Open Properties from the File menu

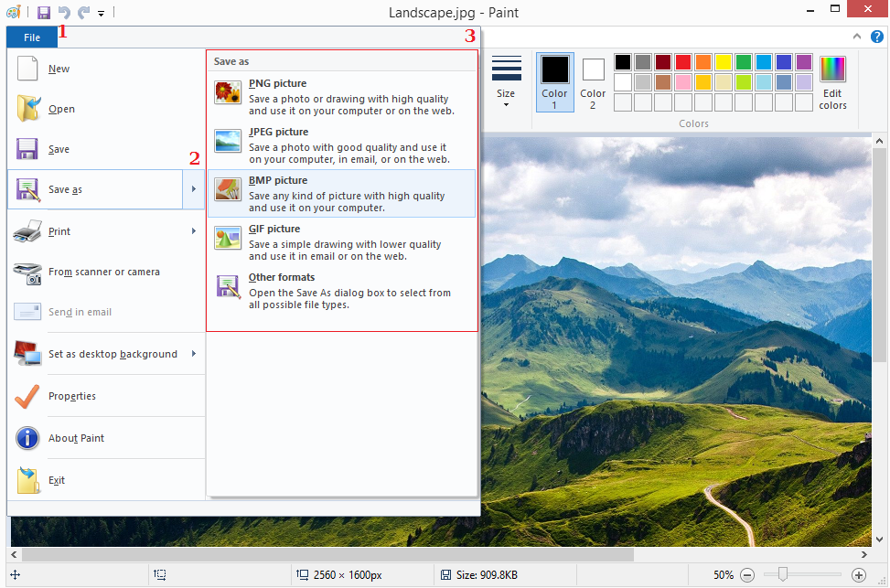(105, 396)
